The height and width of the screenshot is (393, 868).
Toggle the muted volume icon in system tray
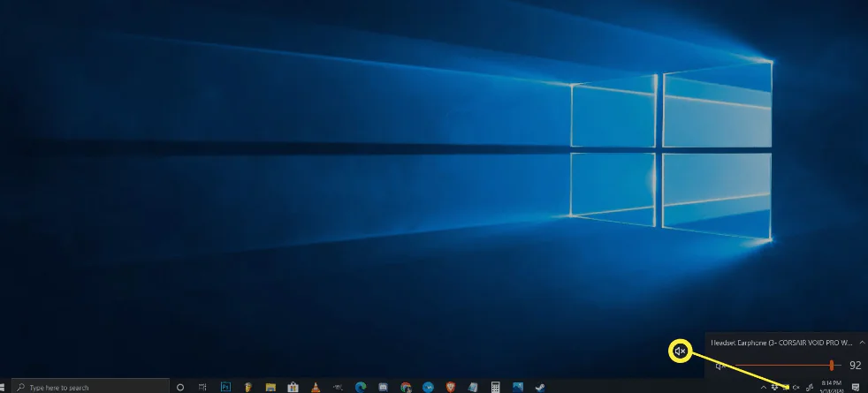pyautogui.click(x=796, y=387)
